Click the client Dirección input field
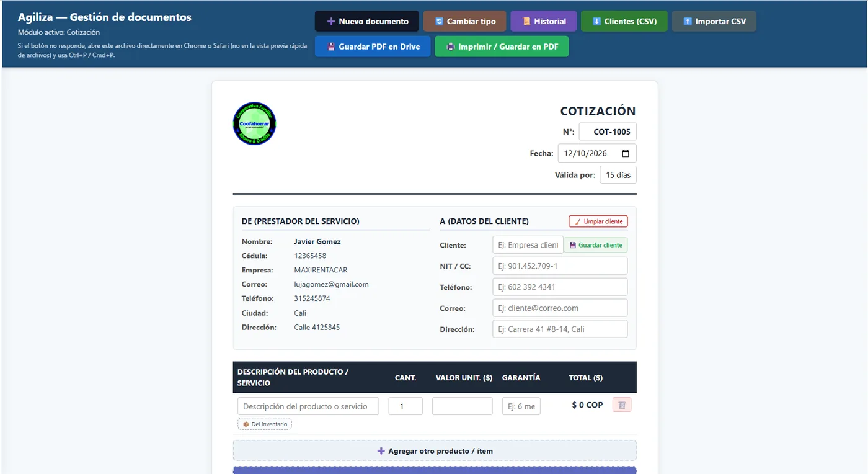 [560, 329]
